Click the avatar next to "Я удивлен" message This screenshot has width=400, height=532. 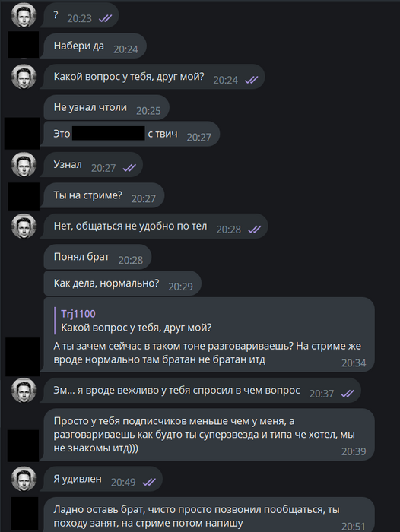(x=24, y=479)
